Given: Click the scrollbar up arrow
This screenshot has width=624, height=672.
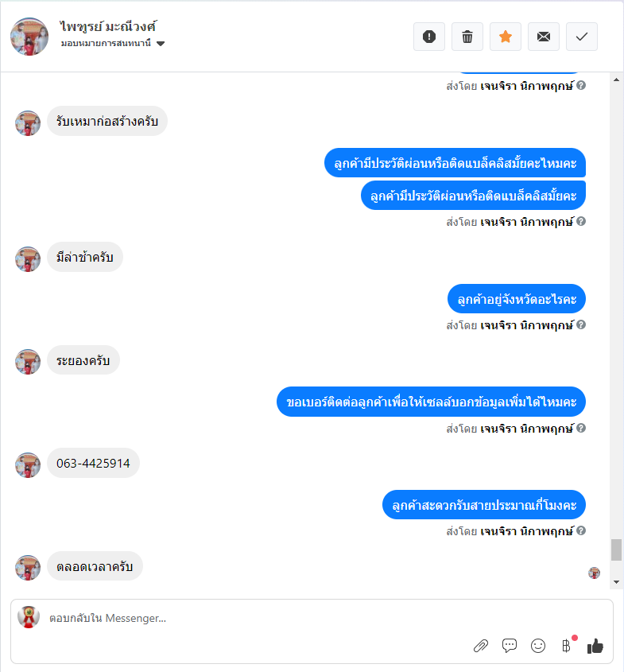Looking at the screenshot, I should [616, 80].
